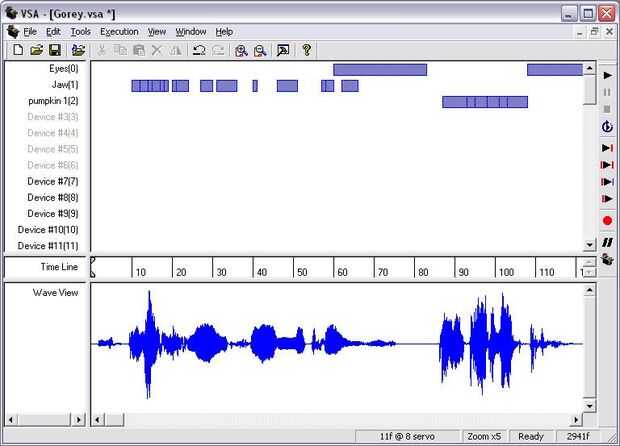Select the Jaw(1) track label
The image size is (620, 446).
65,85
